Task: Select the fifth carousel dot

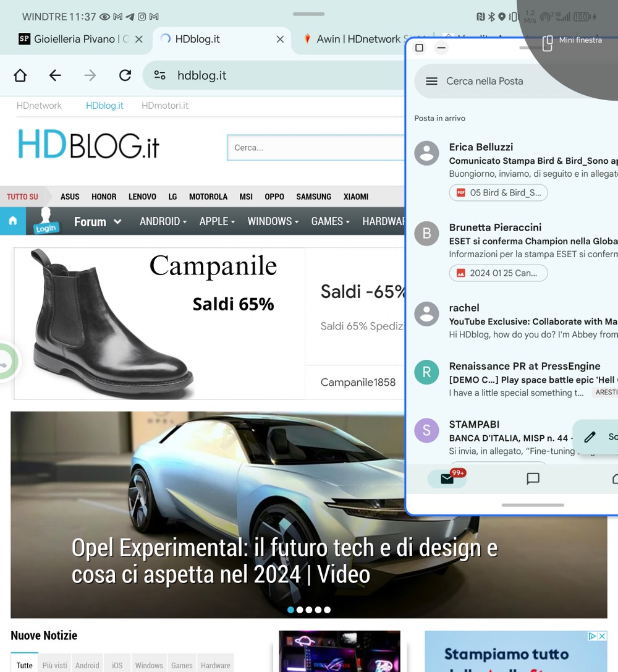Action: [x=327, y=610]
